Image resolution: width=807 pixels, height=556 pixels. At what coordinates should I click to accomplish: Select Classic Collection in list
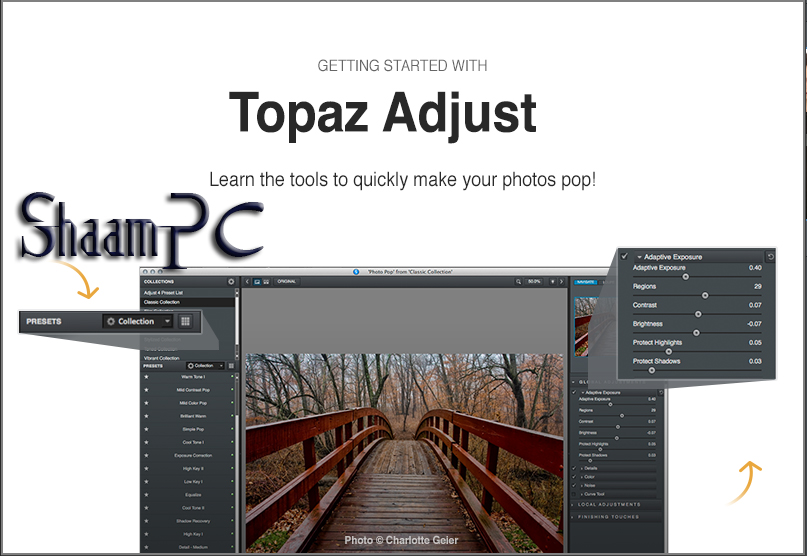(x=162, y=302)
